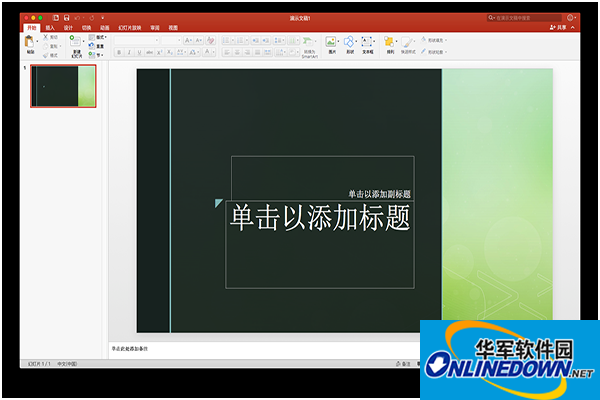
Task: Click the numbered list icon
Action: coord(240,40)
